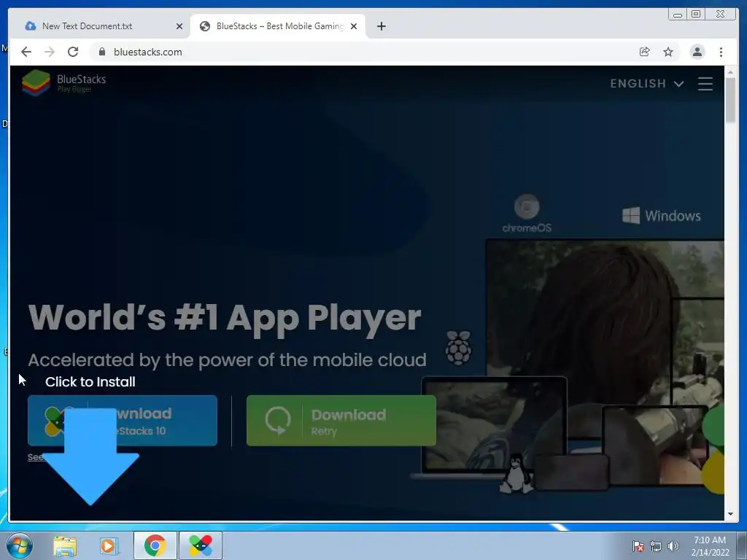Viewport: 747px width, 560px height.
Task: Click the green Download Retry button
Action: [x=341, y=421]
